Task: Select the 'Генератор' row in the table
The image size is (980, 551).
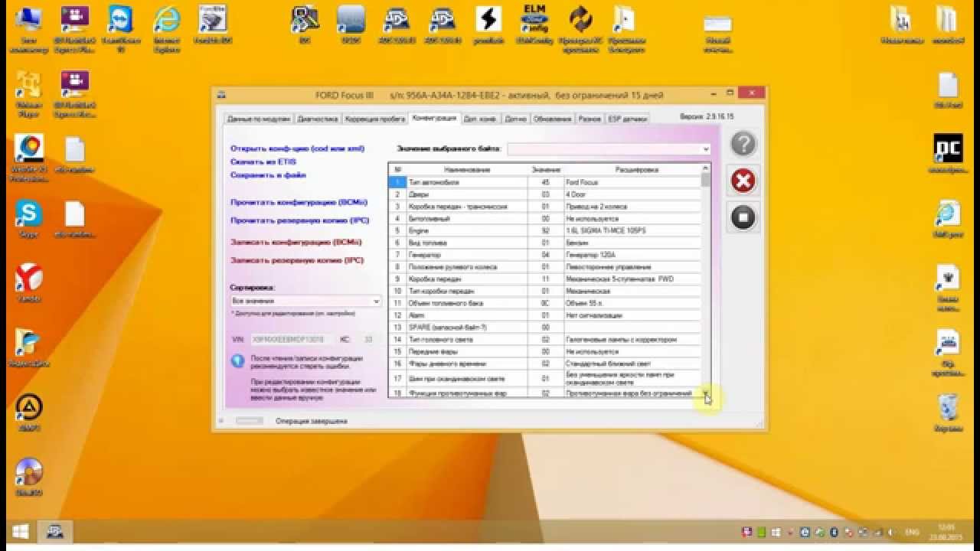Action: 544,255
